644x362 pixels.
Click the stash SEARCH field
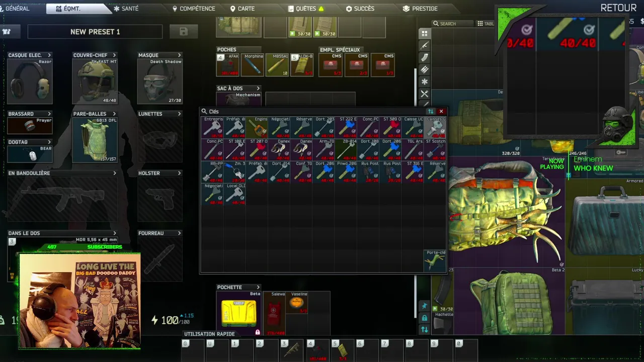453,24
